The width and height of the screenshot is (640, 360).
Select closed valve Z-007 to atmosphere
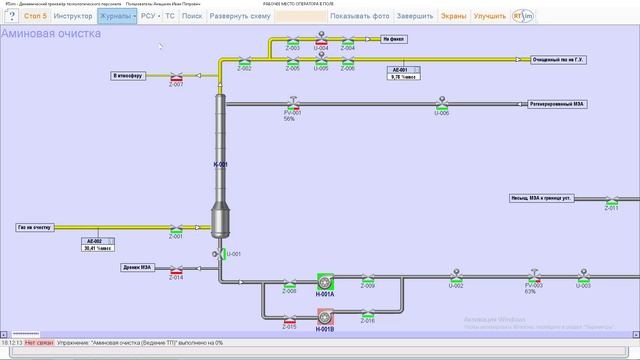coord(176,77)
